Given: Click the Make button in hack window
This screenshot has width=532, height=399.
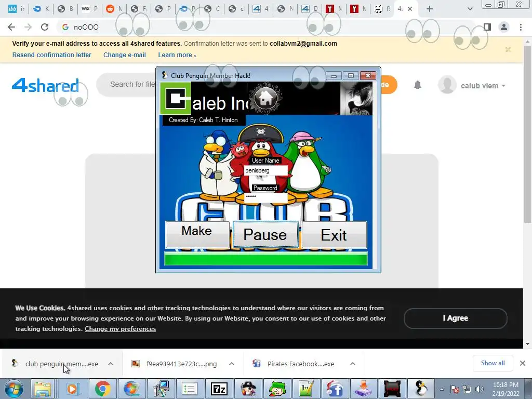Looking at the screenshot, I should pyautogui.click(x=197, y=234).
